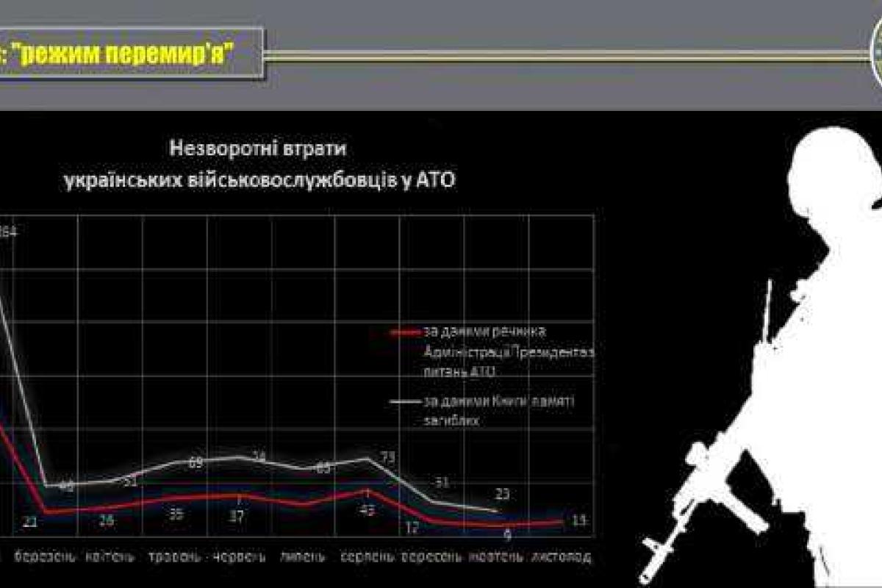Click the data label 184 at peak

point(7,232)
